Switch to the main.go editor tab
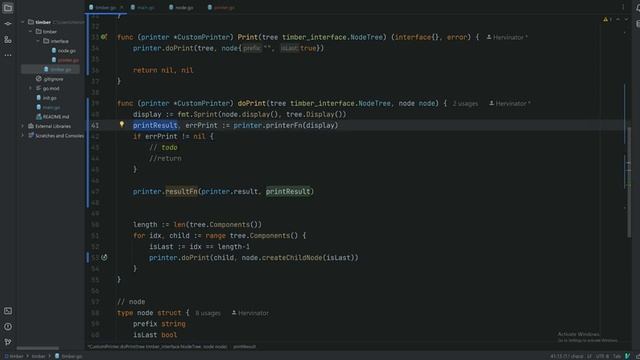The width and height of the screenshot is (640, 360). point(142,7)
